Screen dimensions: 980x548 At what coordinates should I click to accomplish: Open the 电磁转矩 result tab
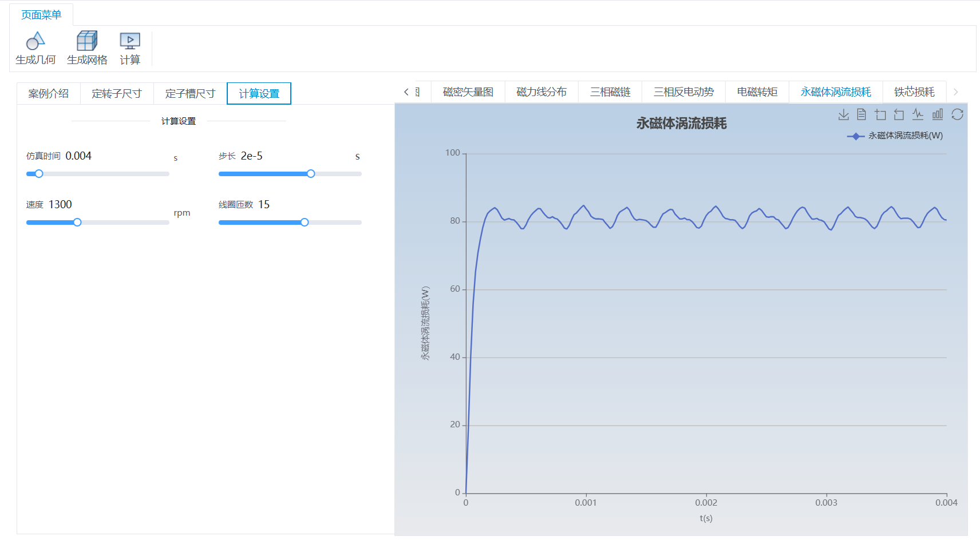[x=757, y=92]
